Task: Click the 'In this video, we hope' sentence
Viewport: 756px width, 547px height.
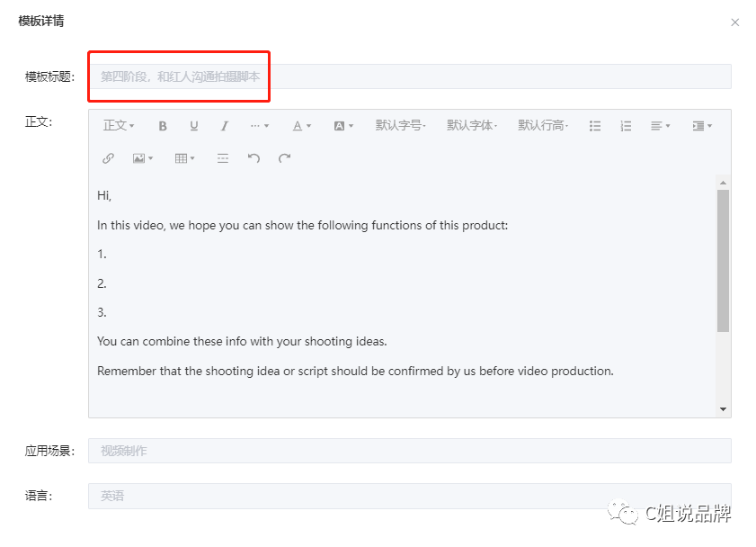Action: click(302, 225)
